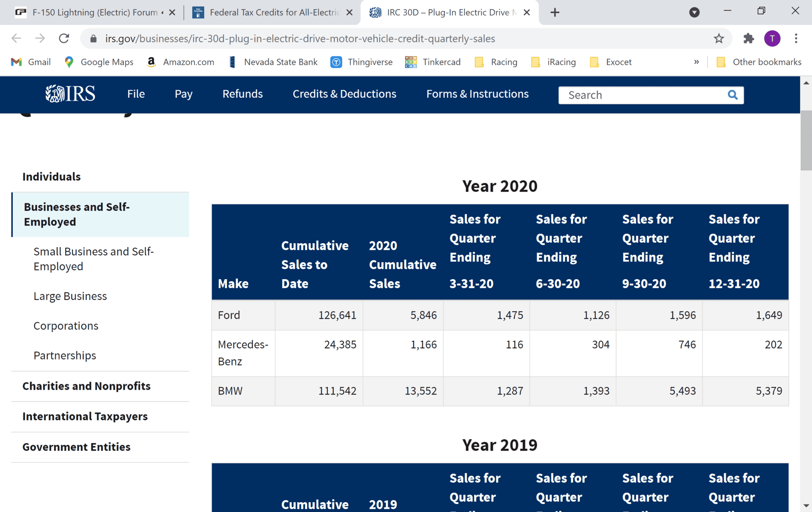Open a new browser tab

[555, 12]
